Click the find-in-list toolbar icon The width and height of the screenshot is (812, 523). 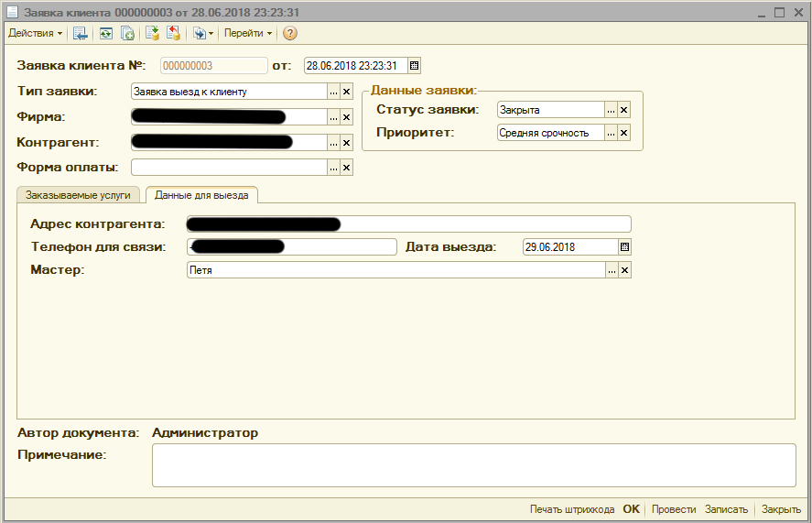[81, 33]
